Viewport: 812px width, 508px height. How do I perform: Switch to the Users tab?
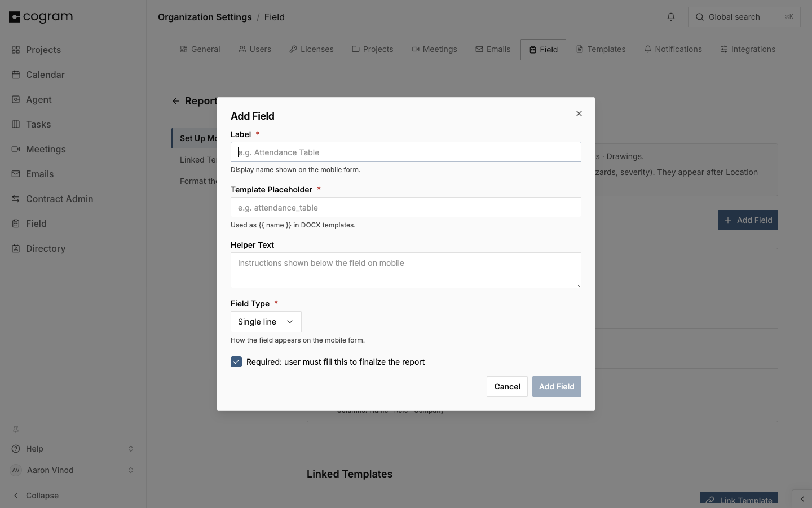coord(255,49)
